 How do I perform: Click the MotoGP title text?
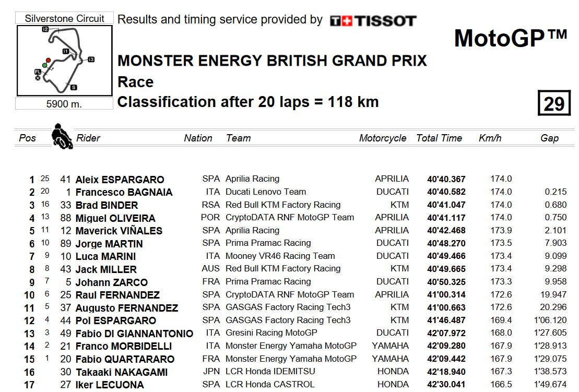[x=511, y=38]
